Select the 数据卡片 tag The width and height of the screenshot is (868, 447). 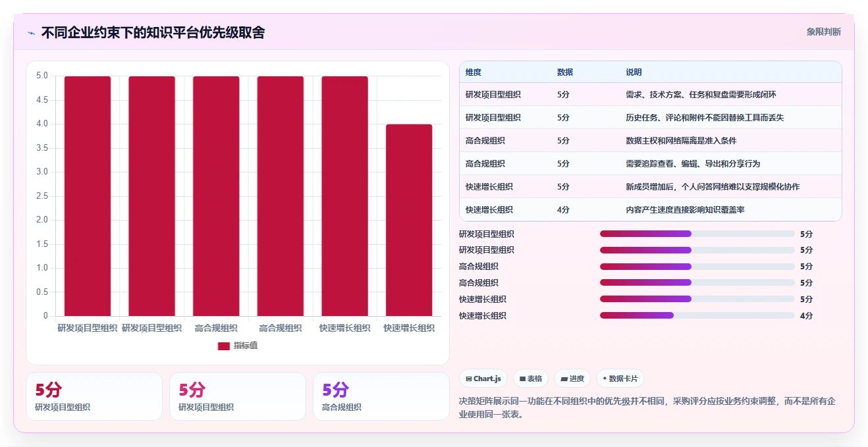(x=620, y=379)
